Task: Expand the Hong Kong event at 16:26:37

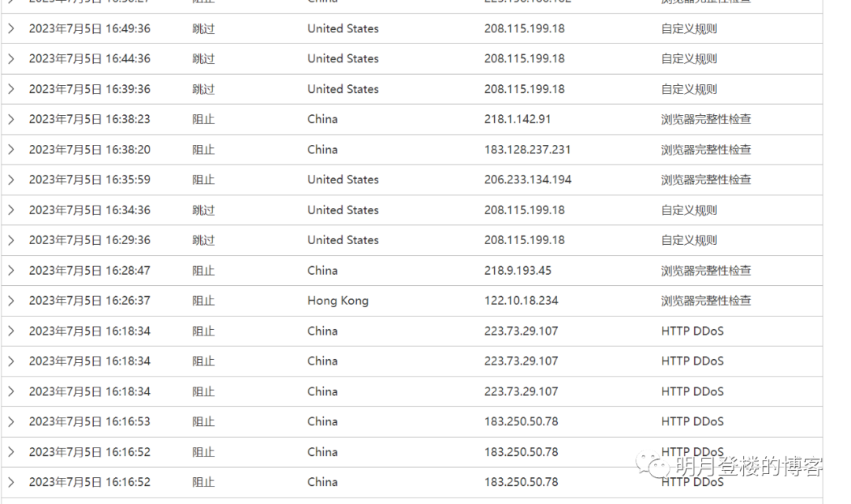Action: click(x=11, y=300)
